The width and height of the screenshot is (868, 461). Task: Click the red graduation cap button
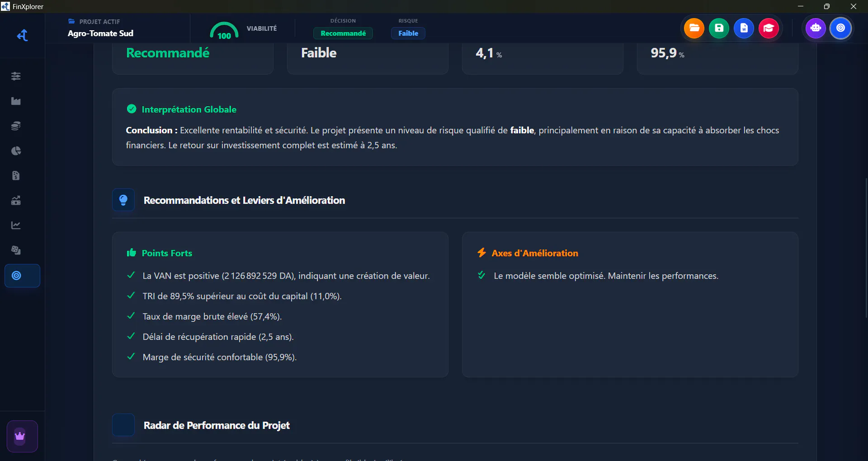769,28
